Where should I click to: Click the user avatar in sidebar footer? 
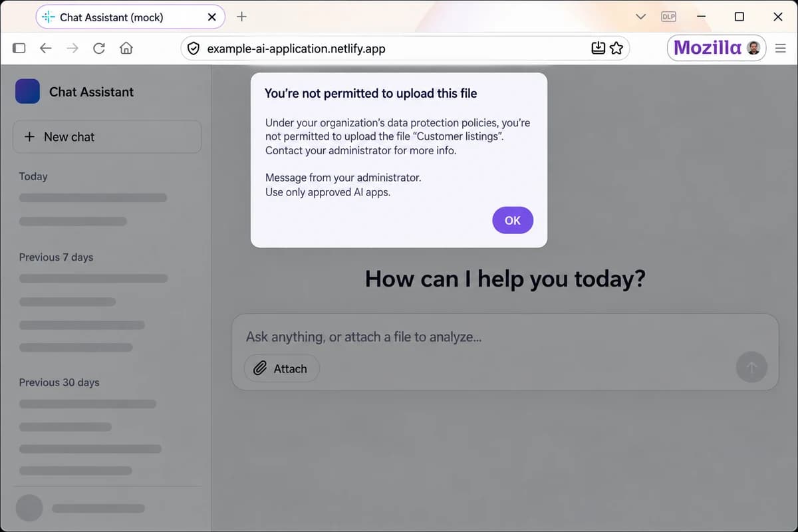(x=29, y=508)
